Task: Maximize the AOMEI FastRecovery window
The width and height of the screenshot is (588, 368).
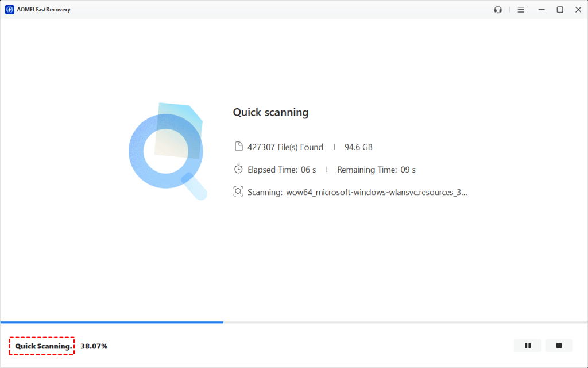Action: [x=559, y=10]
